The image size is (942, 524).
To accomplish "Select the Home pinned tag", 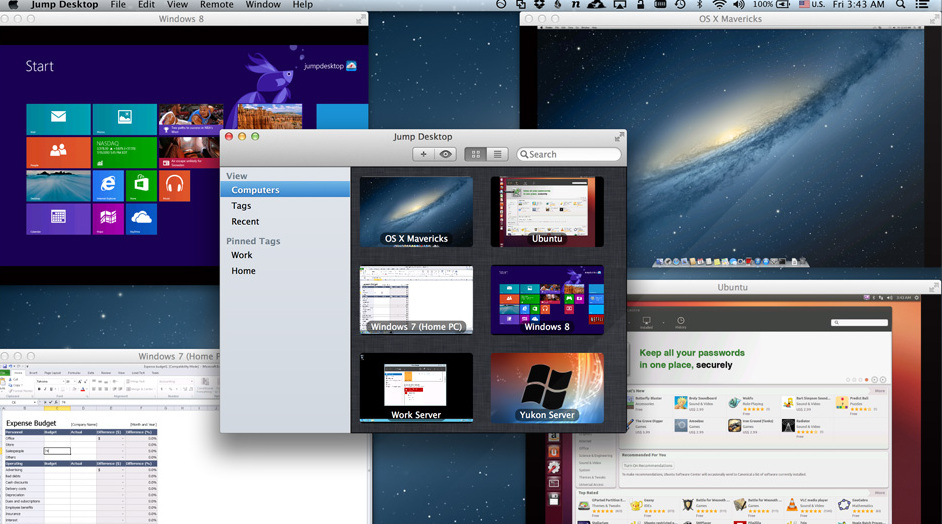I will click(243, 271).
